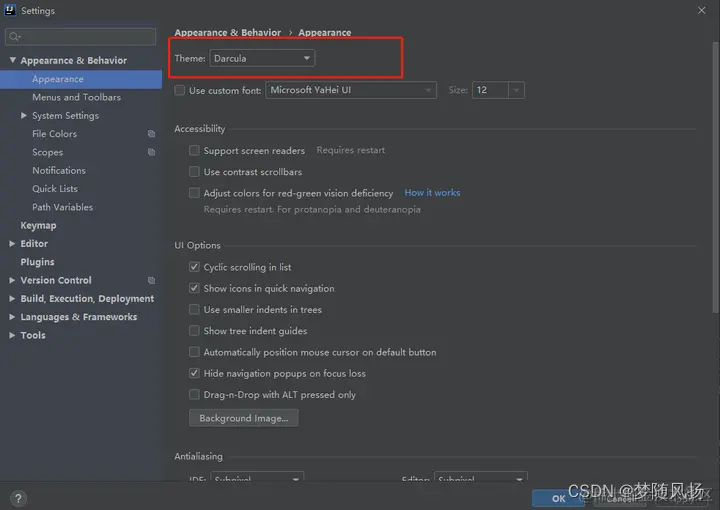Open the font Size dropdown arrow
The height and width of the screenshot is (510, 720).
point(516,90)
